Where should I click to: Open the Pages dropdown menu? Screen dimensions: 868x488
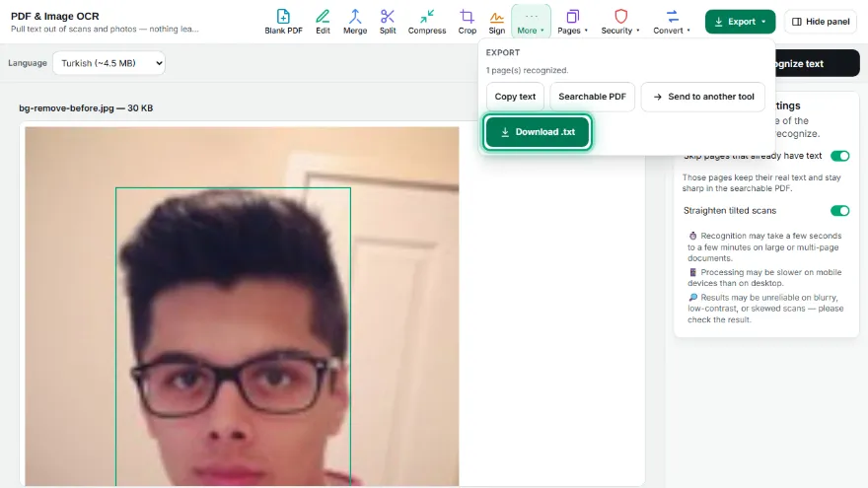(572, 22)
